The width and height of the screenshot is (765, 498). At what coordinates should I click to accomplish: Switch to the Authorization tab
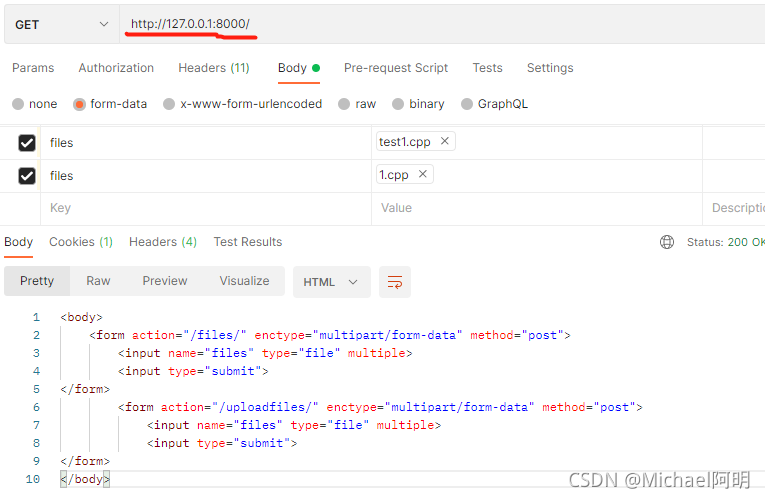pyautogui.click(x=116, y=68)
